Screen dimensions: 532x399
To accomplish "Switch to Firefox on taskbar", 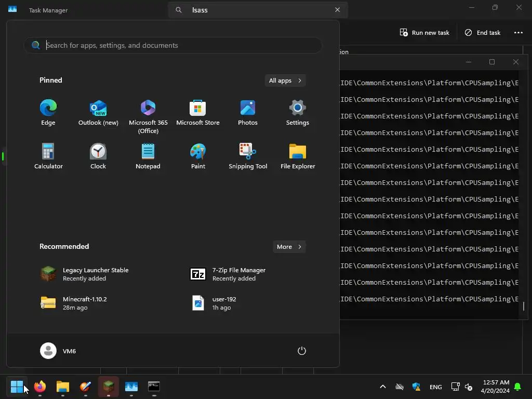I will click(x=39, y=387).
